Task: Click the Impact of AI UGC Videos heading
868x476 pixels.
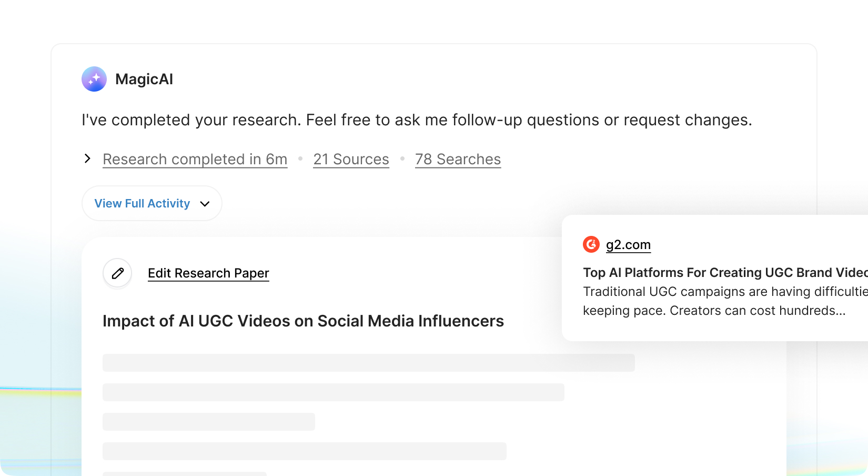Action: point(303,321)
